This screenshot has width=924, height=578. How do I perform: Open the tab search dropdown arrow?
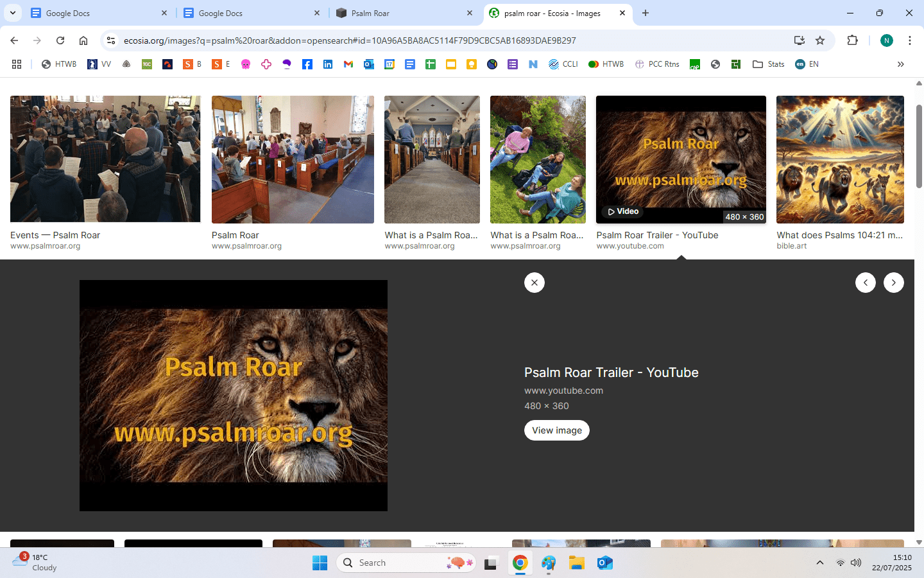(13, 13)
